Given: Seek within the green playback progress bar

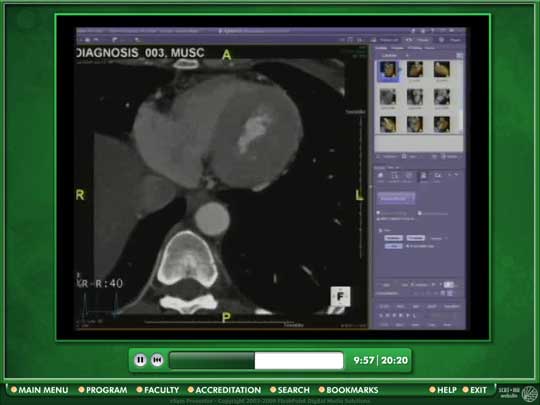Looking at the screenshot, I should 256,361.
